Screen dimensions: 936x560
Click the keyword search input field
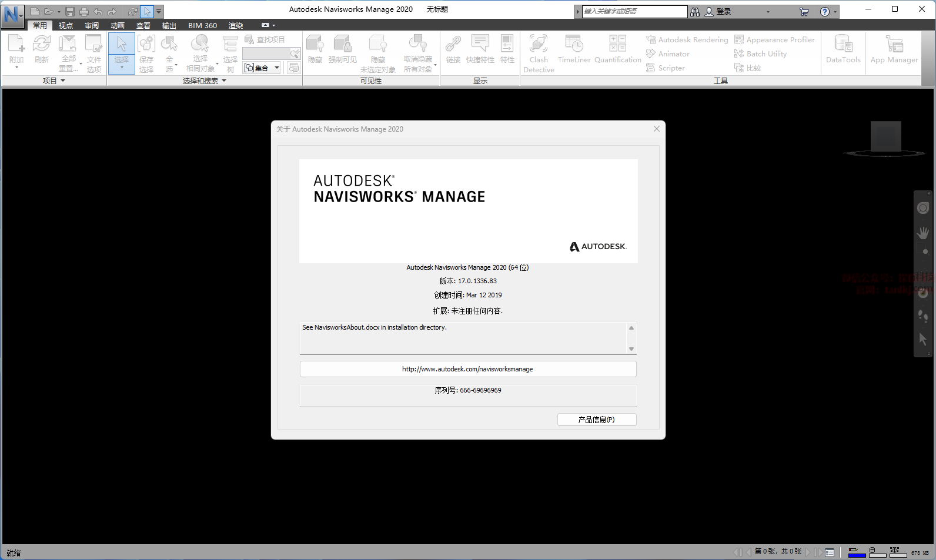click(x=634, y=11)
